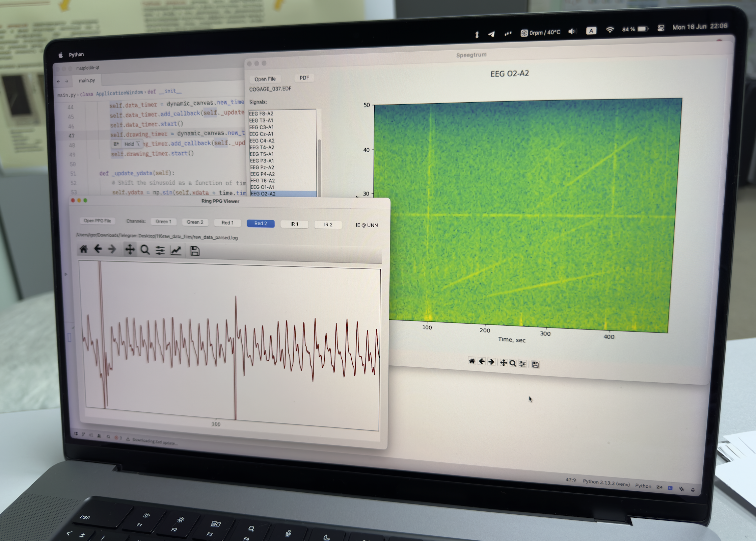Open the Python menu in menu bar
Image resolution: width=756 pixels, height=541 pixels.
(76, 55)
